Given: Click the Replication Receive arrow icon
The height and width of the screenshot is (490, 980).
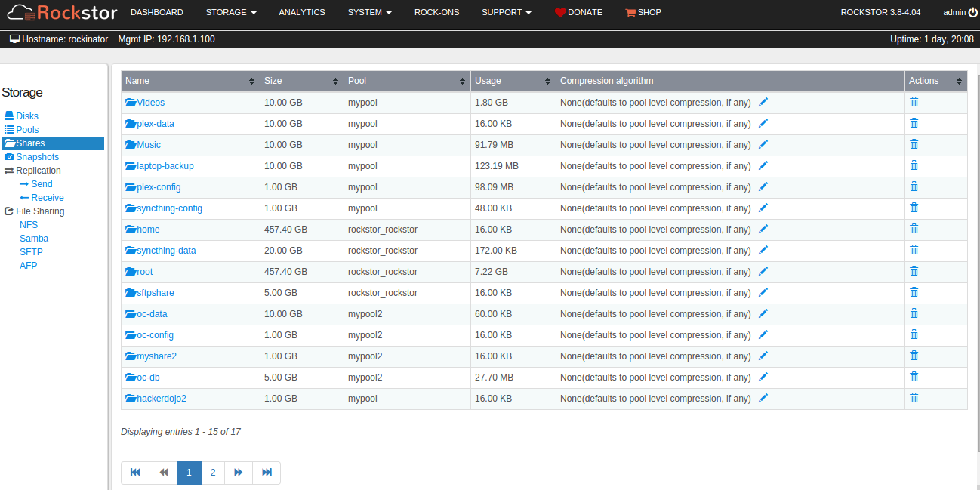Looking at the screenshot, I should (26, 197).
